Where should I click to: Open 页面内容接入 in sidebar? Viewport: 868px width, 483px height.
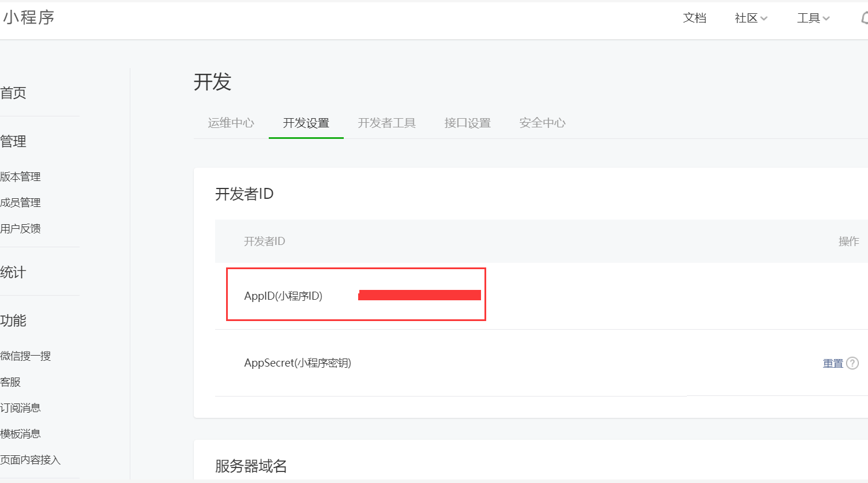pyautogui.click(x=30, y=460)
